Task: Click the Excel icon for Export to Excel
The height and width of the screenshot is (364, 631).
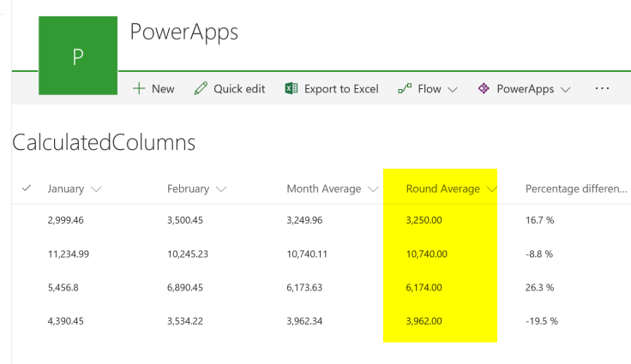Action: [x=291, y=89]
